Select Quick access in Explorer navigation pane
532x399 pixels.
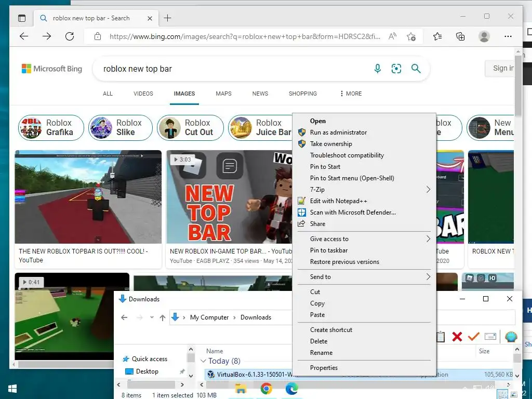point(149,359)
